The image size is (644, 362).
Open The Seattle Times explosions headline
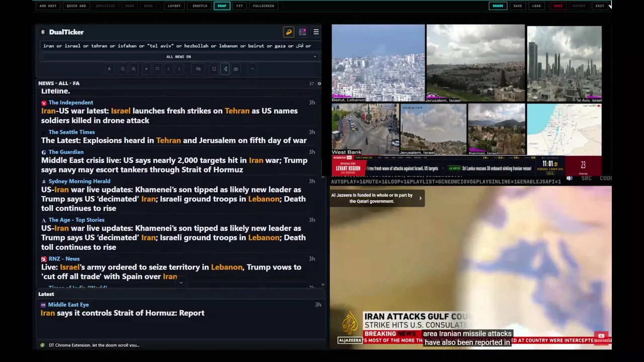coord(174,140)
